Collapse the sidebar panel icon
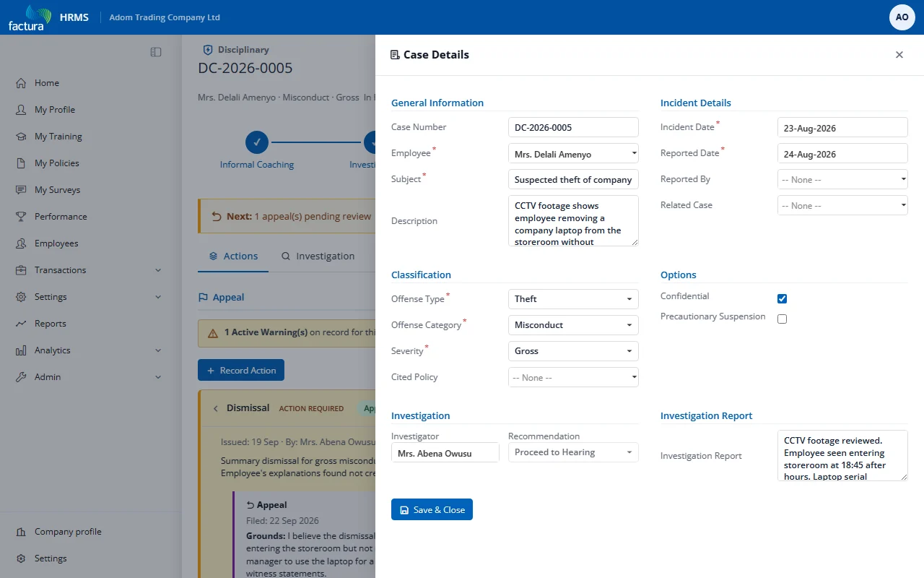 [x=156, y=52]
